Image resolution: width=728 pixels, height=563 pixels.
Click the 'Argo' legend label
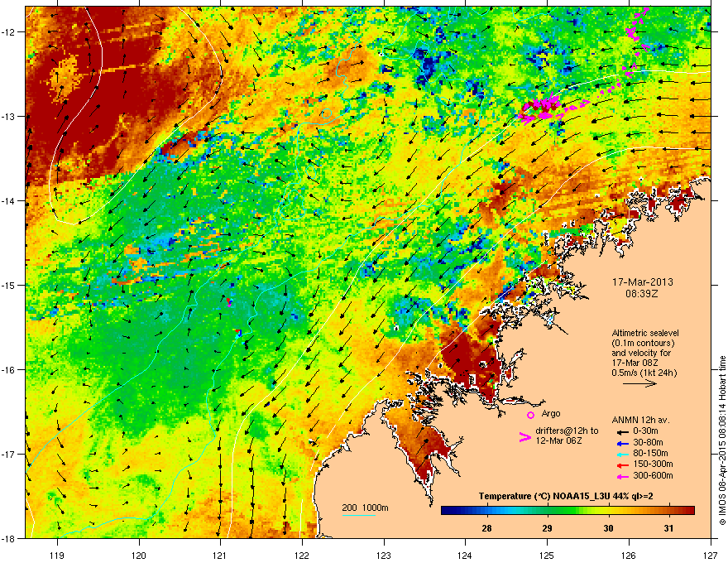tap(551, 413)
